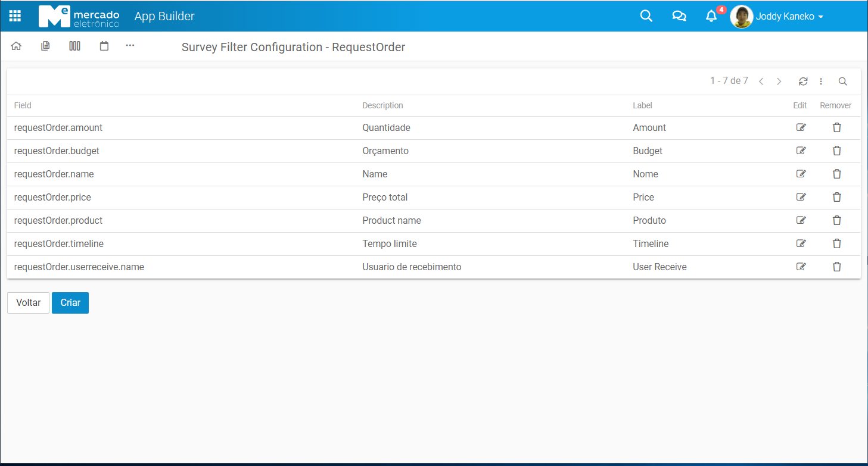Open notifications bell with badge
This screenshot has height=466, width=868.
coord(711,16)
